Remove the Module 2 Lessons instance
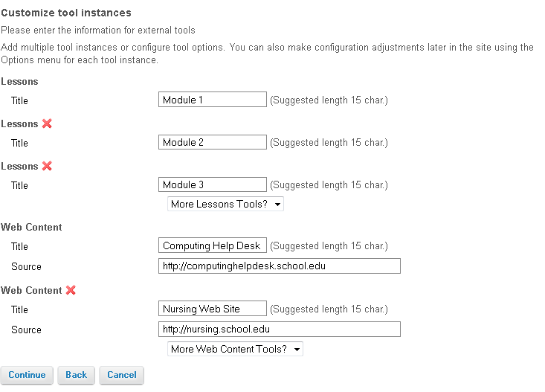The image size is (545, 392). pos(47,123)
